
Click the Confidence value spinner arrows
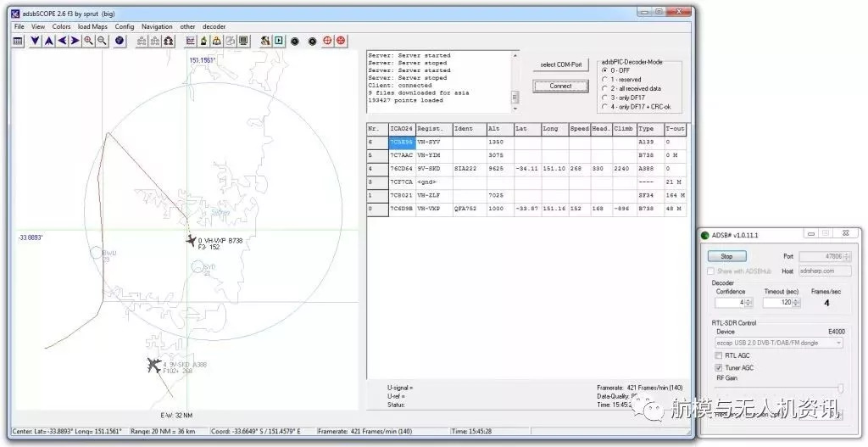(750, 302)
